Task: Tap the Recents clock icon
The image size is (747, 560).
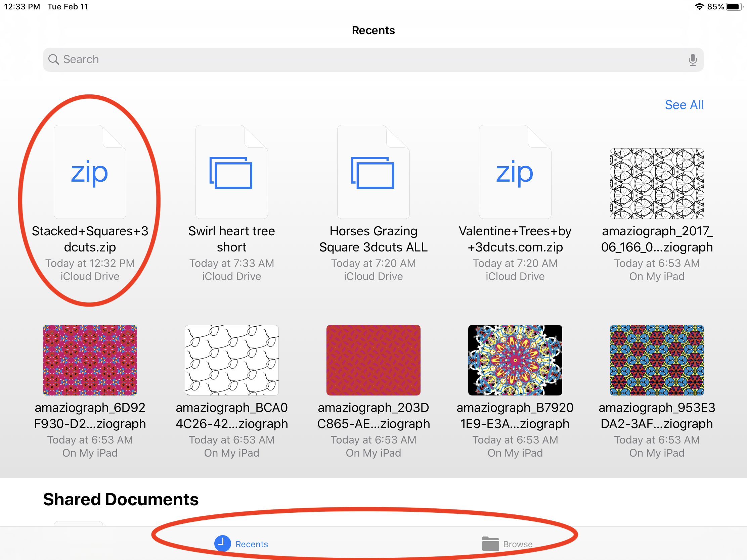Action: point(222,544)
